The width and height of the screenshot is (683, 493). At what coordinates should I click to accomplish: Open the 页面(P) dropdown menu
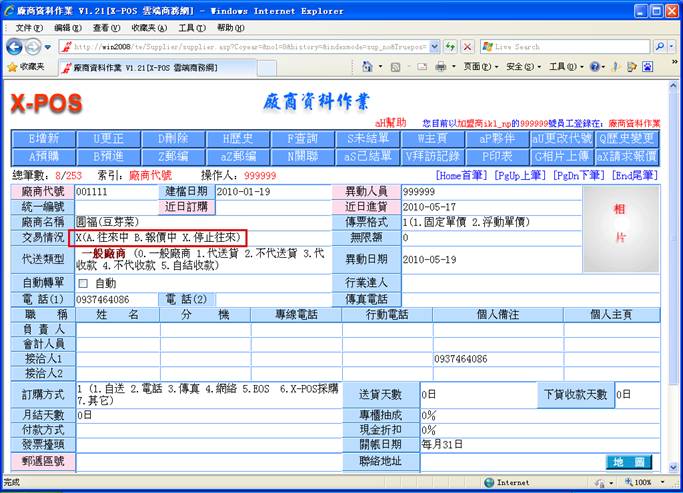pyautogui.click(x=478, y=66)
